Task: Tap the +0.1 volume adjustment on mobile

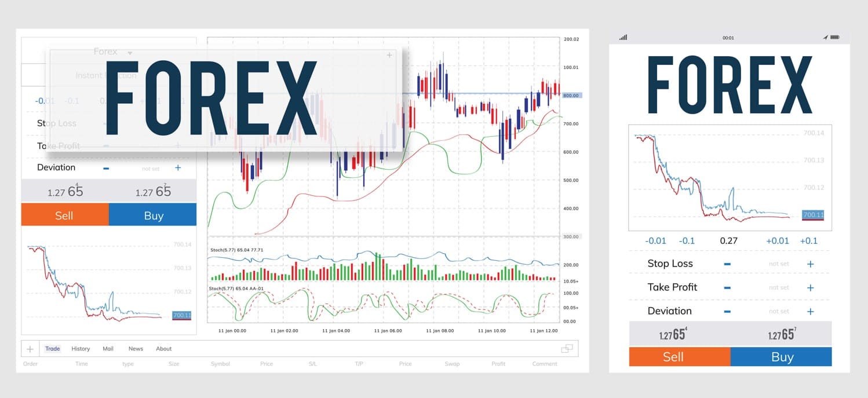Action: (808, 240)
